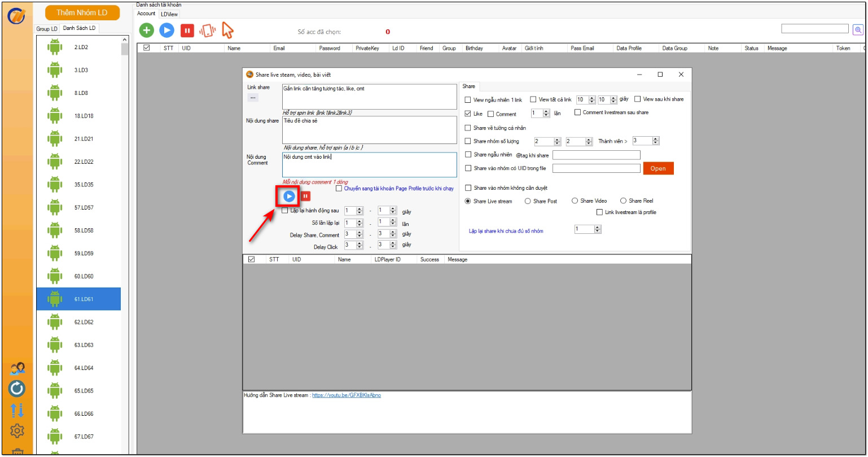Open the users icon in left sidebar
Viewport: 868px width, 457px height.
[x=17, y=369]
